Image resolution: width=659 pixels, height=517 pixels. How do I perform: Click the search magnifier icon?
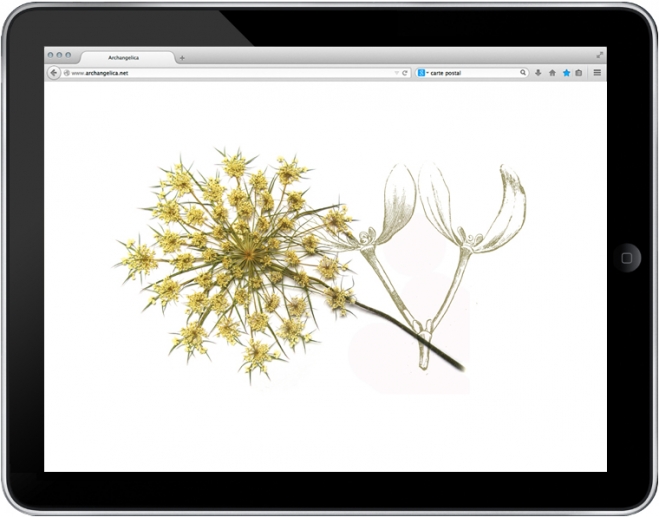click(522, 73)
